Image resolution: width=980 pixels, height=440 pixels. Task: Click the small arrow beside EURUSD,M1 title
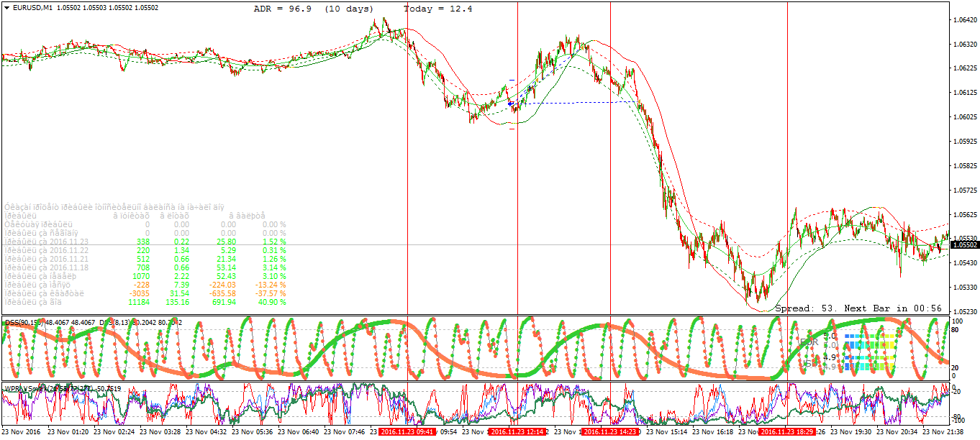[x=6, y=7]
